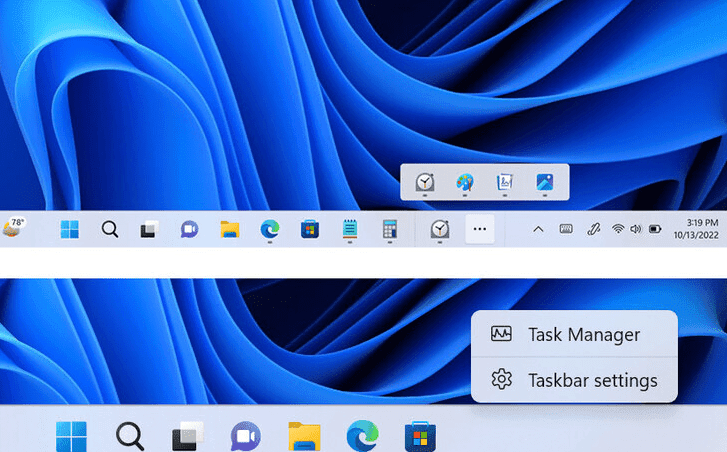
Task: Open the 78° weather widget
Action: tap(14, 227)
